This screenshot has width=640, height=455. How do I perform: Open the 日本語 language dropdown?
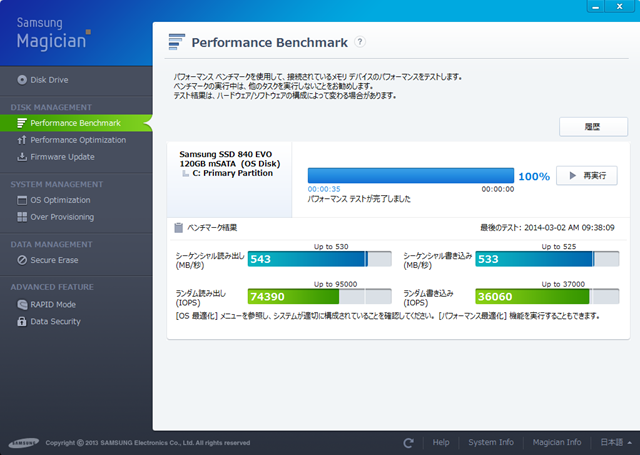[x=616, y=442]
